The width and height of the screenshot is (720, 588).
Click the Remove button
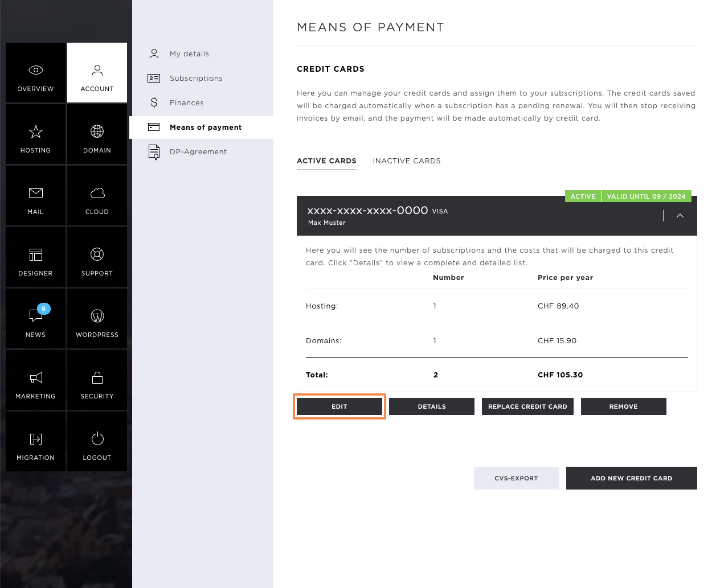[624, 406]
